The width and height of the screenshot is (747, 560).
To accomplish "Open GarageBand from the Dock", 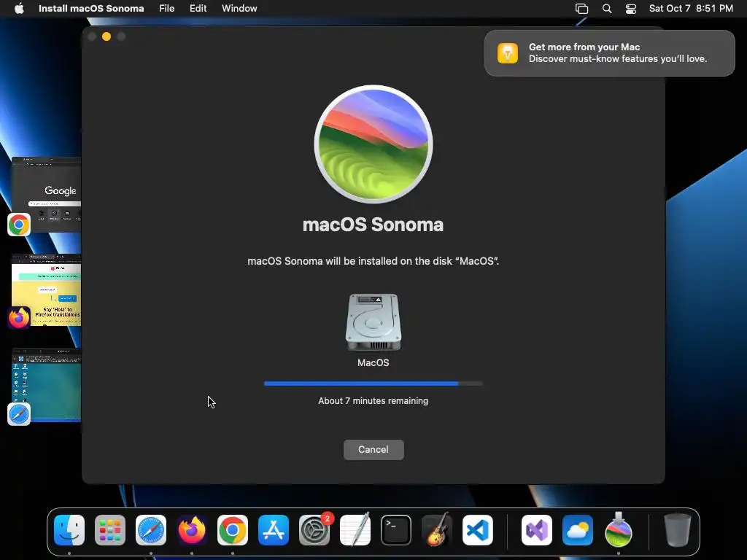I will 436,529.
